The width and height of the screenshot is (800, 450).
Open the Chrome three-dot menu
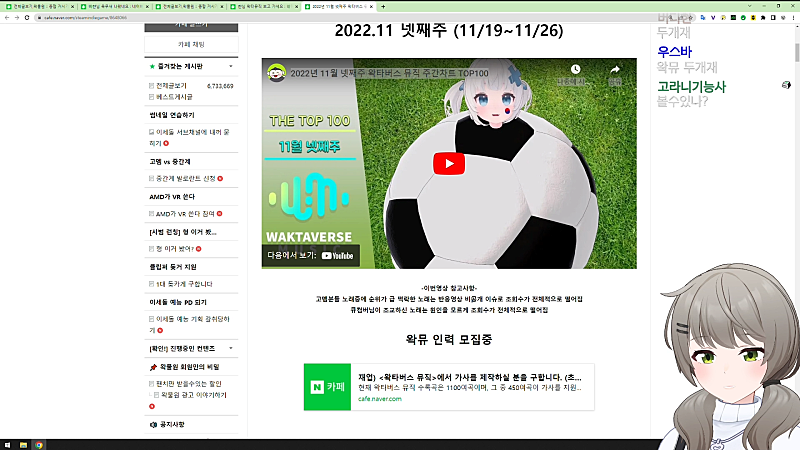pos(793,17)
